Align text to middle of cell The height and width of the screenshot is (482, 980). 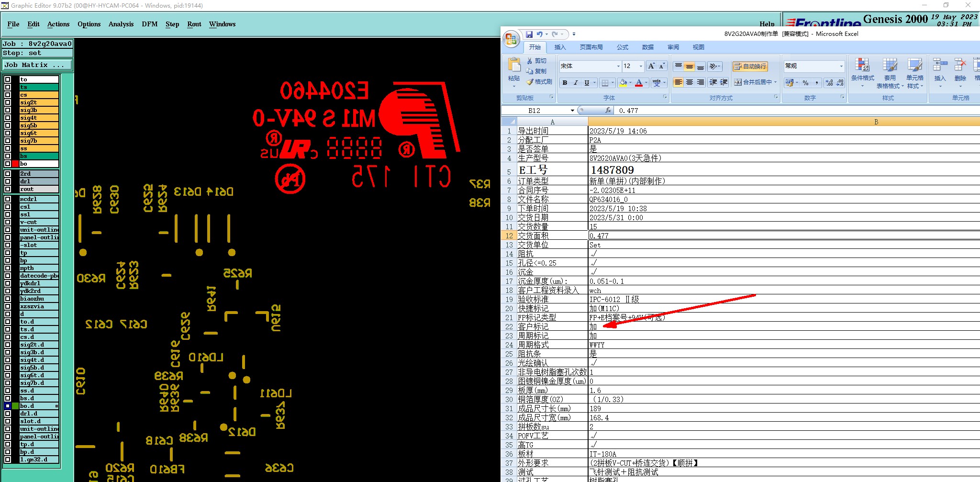coord(690,66)
